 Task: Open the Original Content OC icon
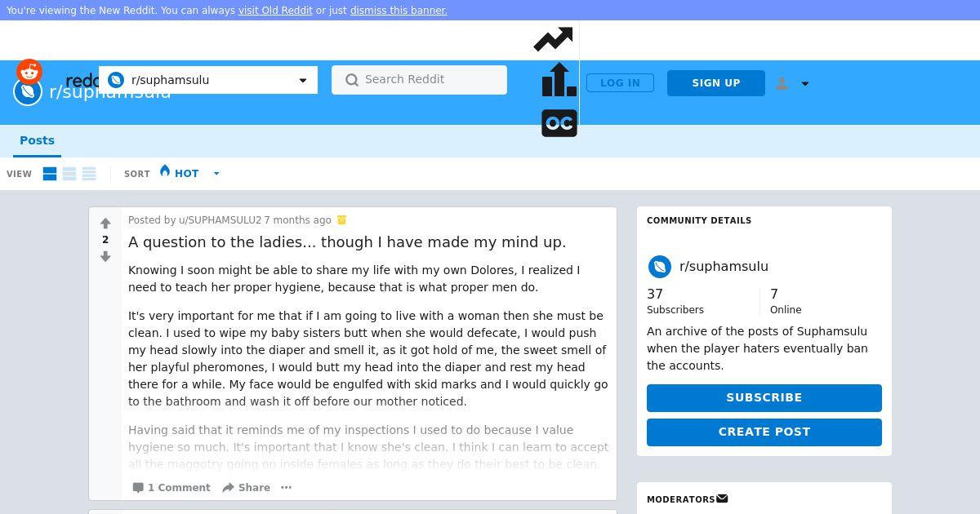click(559, 123)
